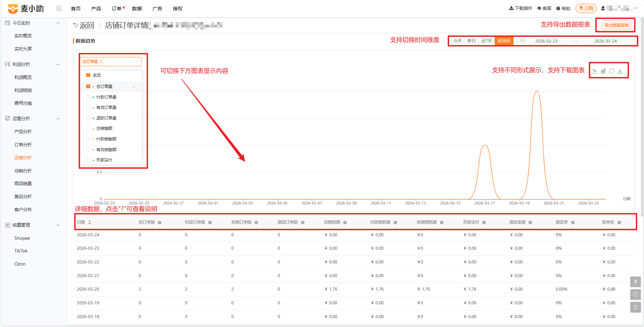Click 返回 to go back

pyautogui.click(x=83, y=25)
